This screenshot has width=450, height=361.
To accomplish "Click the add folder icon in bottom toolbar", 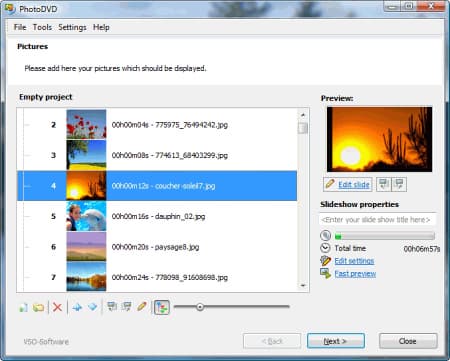I will click(38, 307).
